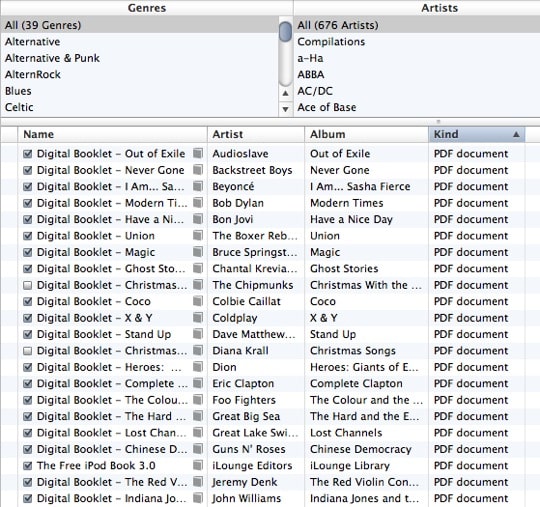
Task: Select the Jeremy Denk artist cell
Action: (256, 482)
